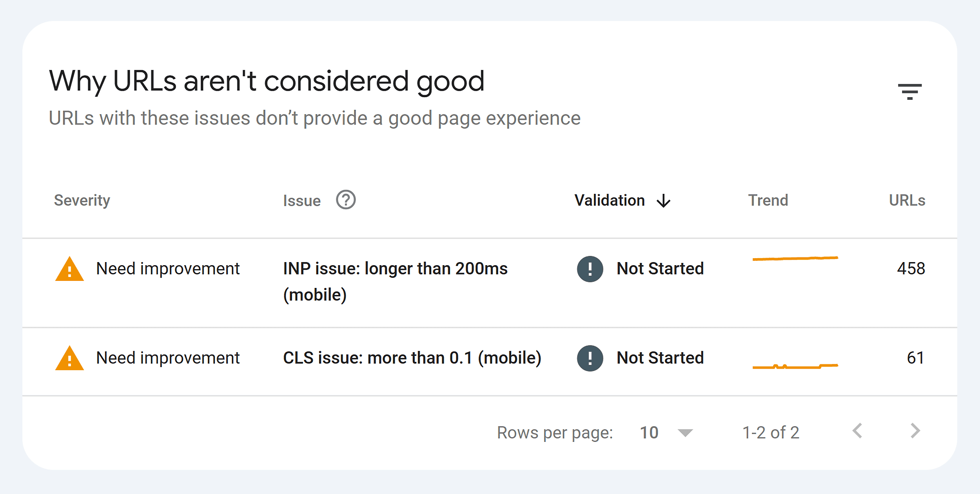Image resolution: width=980 pixels, height=494 pixels.
Task: Click the next page chevron
Action: pyautogui.click(x=915, y=431)
